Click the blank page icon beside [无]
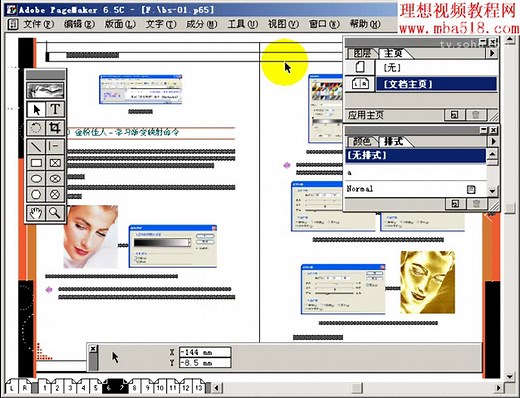This screenshot has width=520, height=398. [x=360, y=67]
